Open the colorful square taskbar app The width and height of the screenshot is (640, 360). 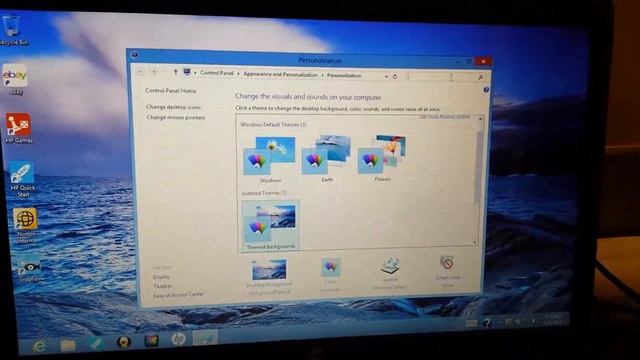click(151, 340)
